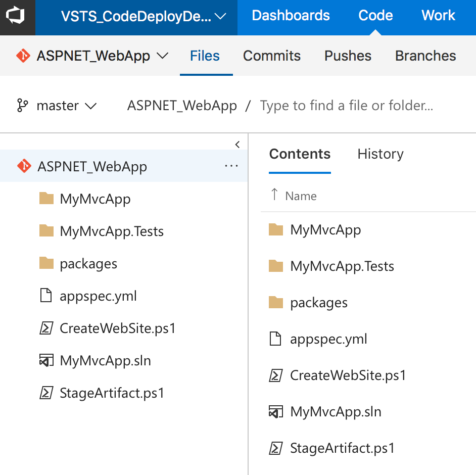Go to Dashboards hub
This screenshot has width=476, height=475.
click(291, 16)
